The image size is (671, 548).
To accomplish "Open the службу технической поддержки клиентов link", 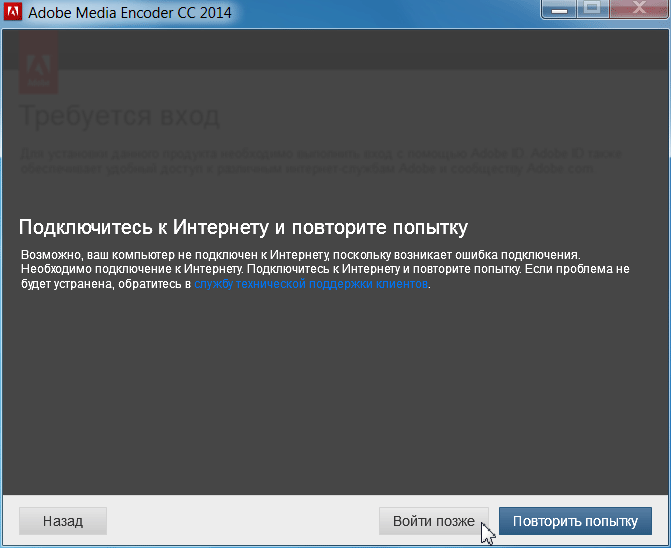I will [311, 284].
